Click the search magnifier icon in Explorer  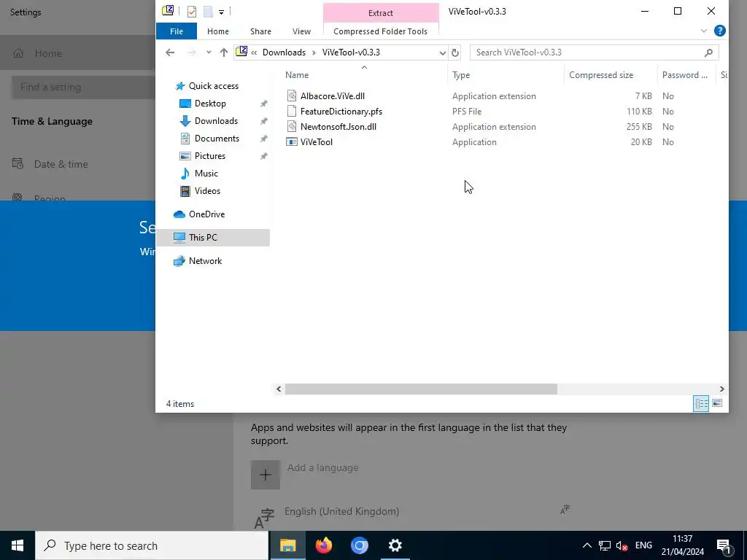(708, 52)
